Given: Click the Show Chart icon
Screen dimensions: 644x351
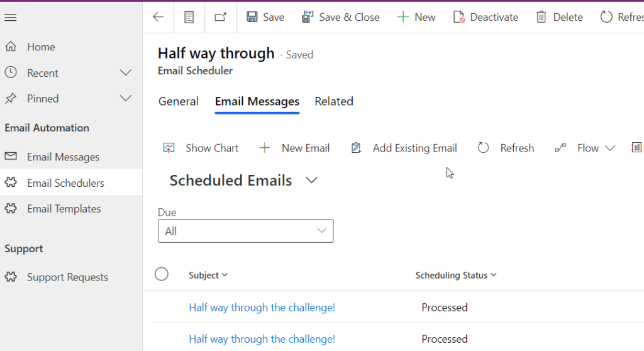Looking at the screenshot, I should point(169,148).
